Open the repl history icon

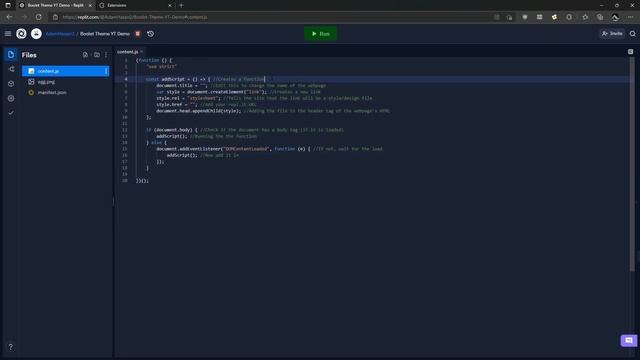(151, 34)
